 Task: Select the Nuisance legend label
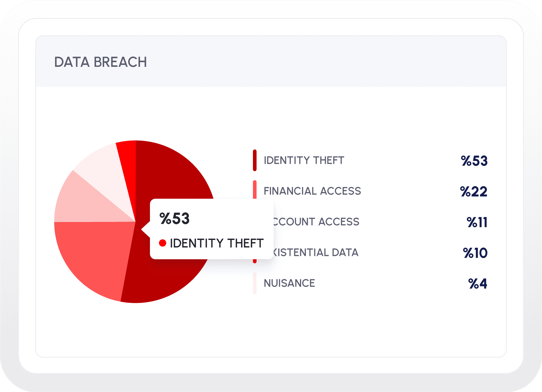tap(289, 283)
